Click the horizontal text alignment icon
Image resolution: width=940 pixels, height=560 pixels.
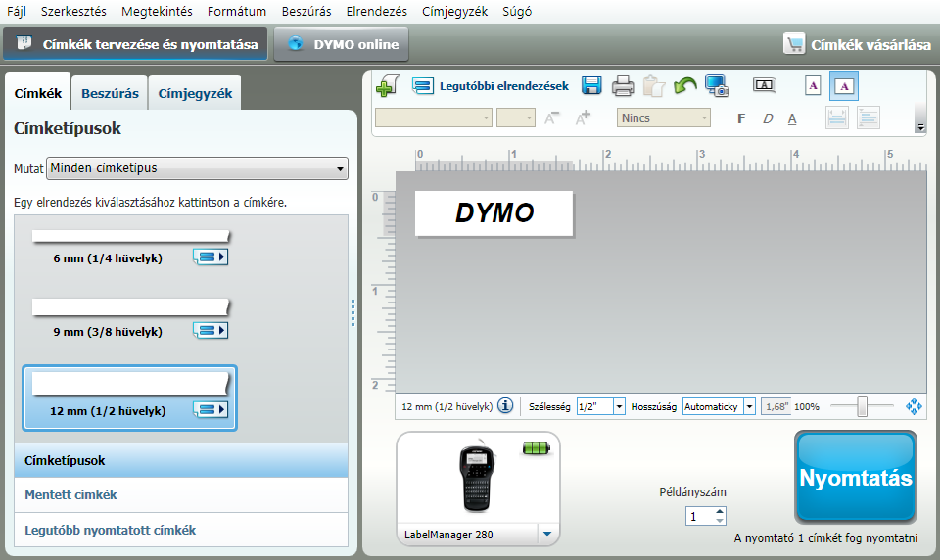pos(869,117)
